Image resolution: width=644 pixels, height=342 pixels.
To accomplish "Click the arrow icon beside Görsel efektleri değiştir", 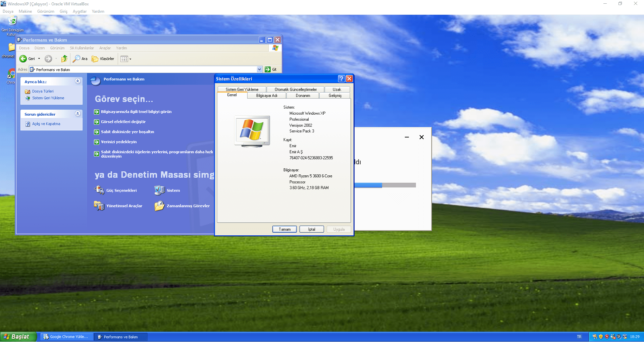I will tap(97, 122).
